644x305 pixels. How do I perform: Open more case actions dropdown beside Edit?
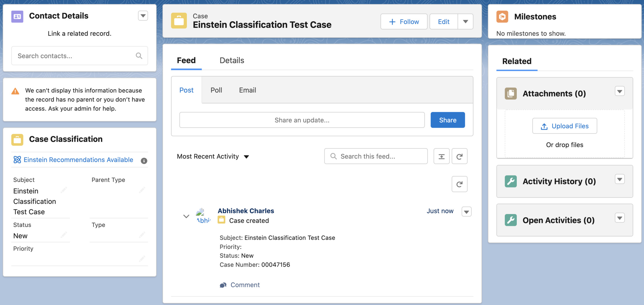(465, 22)
